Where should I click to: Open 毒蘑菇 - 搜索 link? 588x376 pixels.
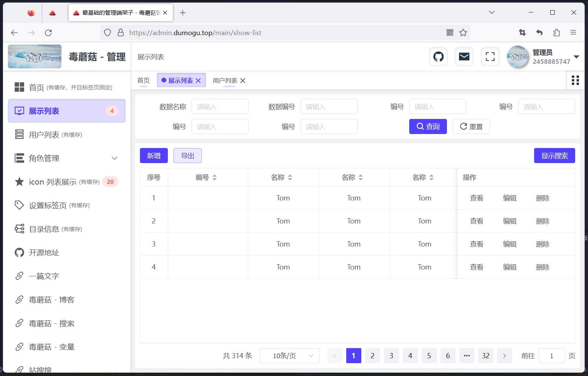click(x=67, y=324)
